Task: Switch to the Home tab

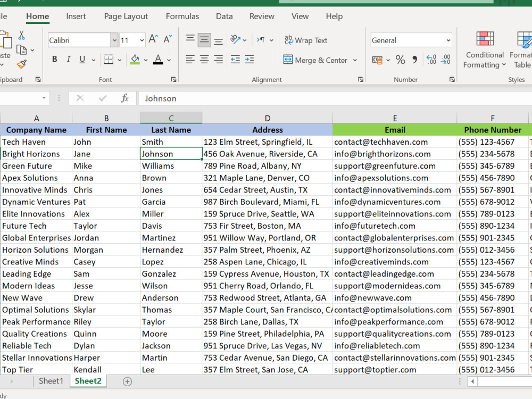Action: (x=38, y=16)
